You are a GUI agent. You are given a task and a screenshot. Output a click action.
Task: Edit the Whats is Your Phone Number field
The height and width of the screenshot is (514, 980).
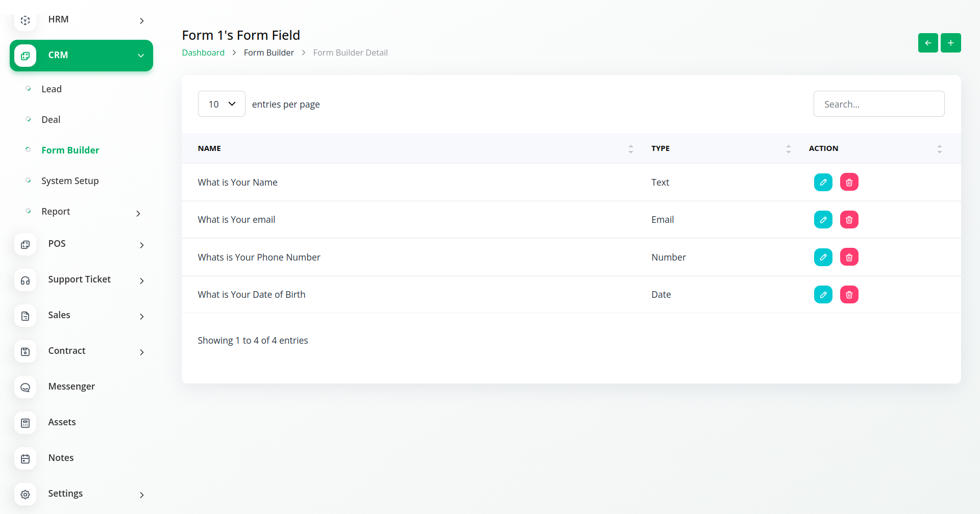click(823, 257)
